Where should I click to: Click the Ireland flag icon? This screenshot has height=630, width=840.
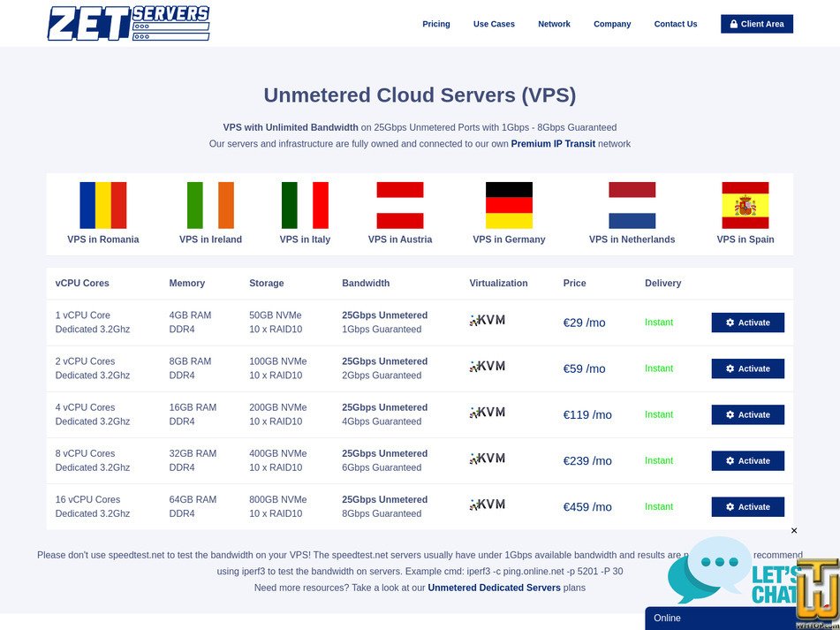[x=210, y=205]
